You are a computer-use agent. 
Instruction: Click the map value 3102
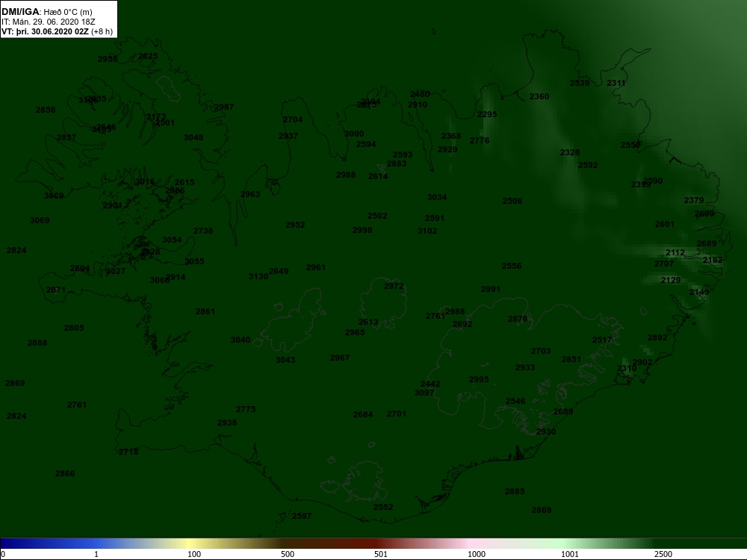coord(427,231)
